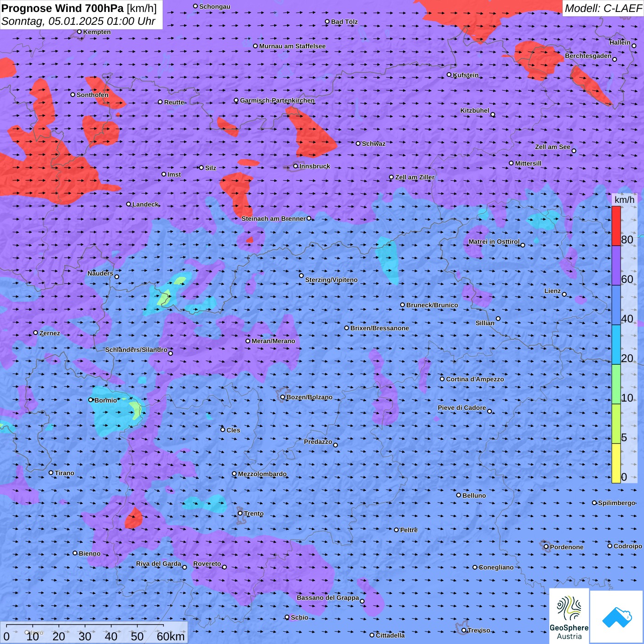This screenshot has height=644, width=644.
Task: Click the Bormio city marker
Action: pos(91,400)
